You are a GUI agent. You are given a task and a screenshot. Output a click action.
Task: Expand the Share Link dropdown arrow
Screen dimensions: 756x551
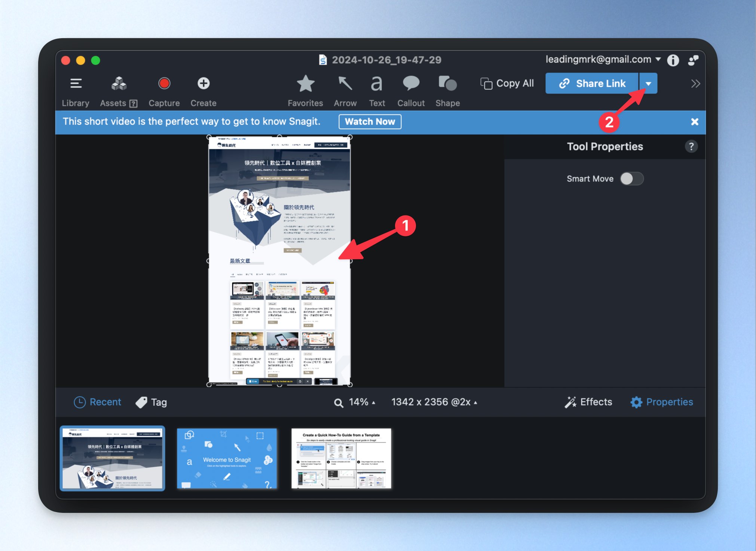pos(648,83)
